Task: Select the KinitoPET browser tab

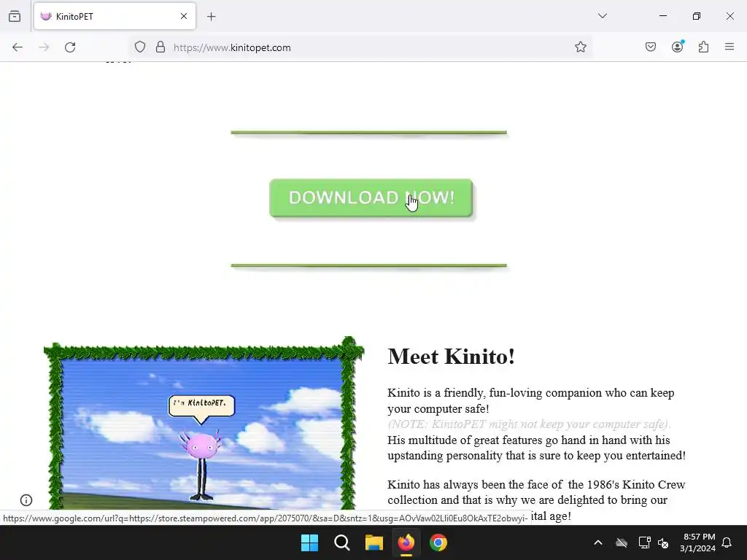Action: 115,17
